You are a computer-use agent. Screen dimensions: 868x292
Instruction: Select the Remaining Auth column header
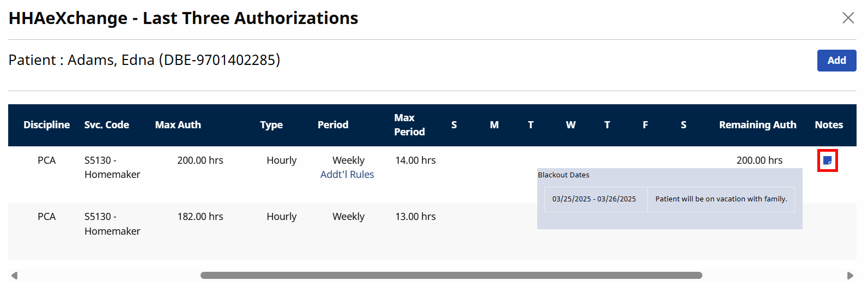757,125
